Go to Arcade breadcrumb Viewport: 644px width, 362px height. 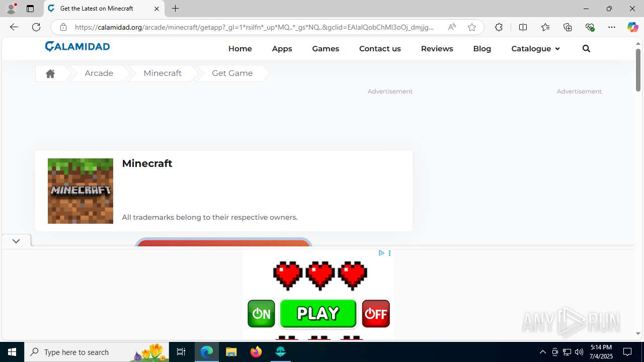tap(99, 73)
